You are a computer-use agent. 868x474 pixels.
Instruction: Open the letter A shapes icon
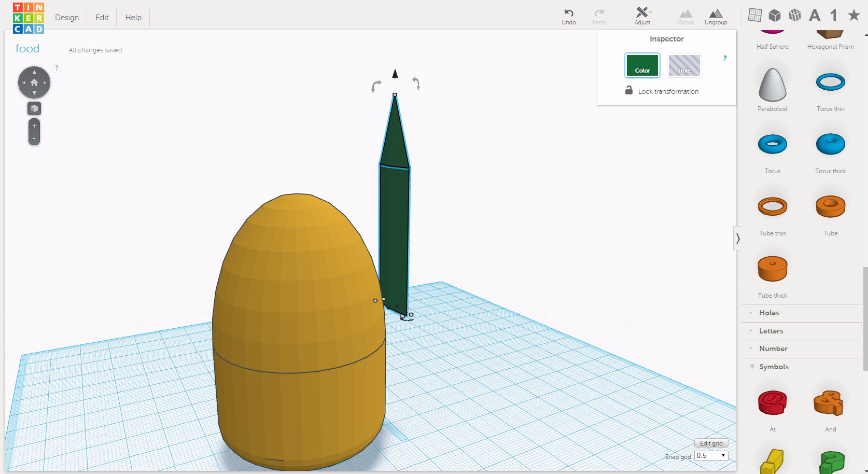click(x=815, y=16)
